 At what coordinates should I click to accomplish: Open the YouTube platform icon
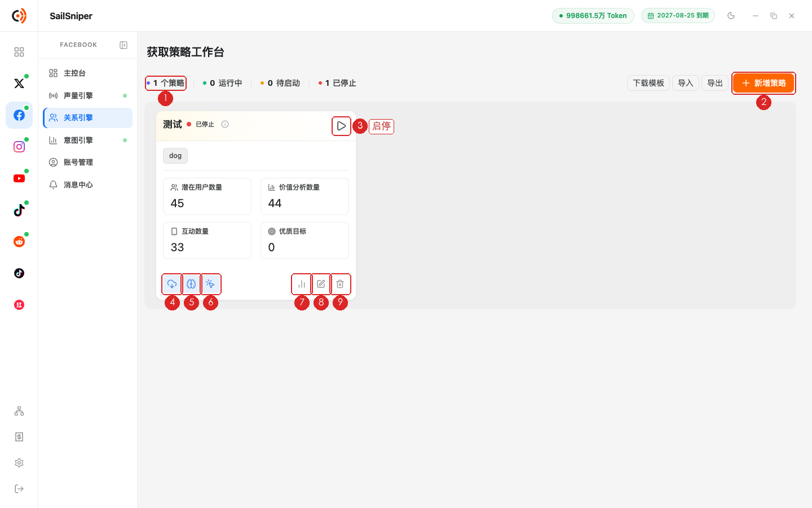[x=19, y=178]
